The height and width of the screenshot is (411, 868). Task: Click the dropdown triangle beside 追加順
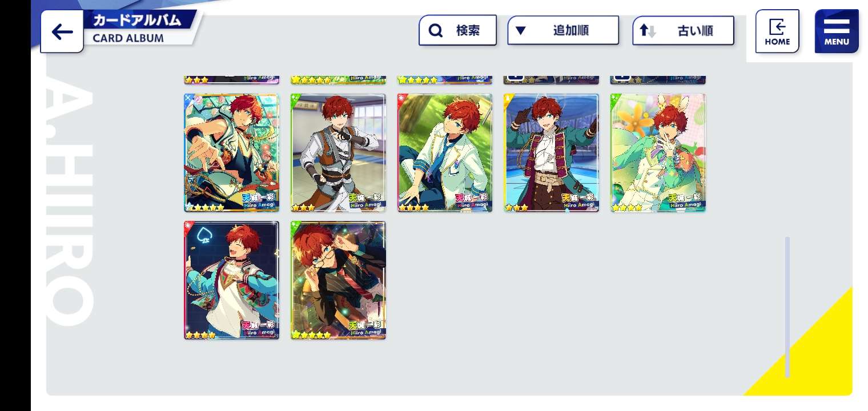[520, 30]
